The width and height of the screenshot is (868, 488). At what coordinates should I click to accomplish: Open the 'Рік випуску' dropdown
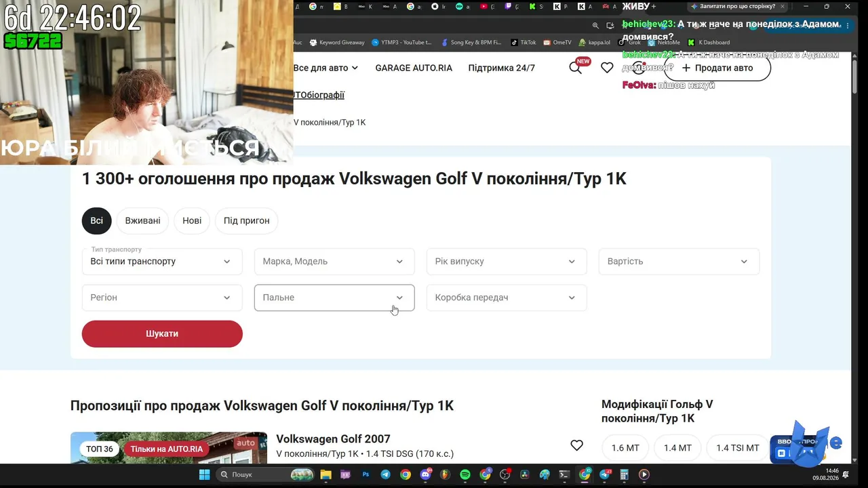point(507,262)
